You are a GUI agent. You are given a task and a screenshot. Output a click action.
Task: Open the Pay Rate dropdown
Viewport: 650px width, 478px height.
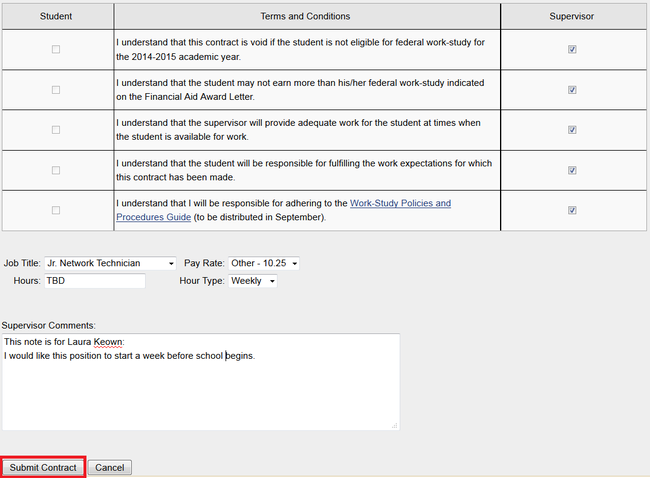[264, 263]
